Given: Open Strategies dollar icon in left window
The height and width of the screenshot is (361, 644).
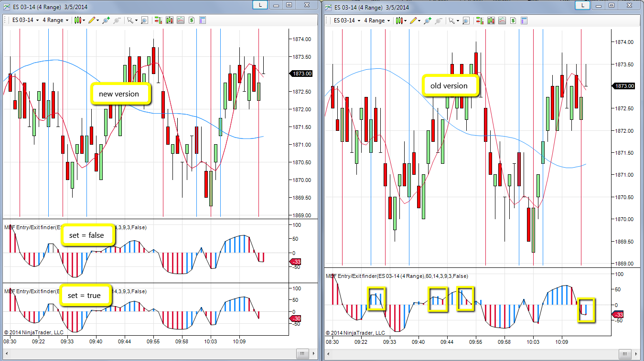Looking at the screenshot, I should [x=191, y=20].
